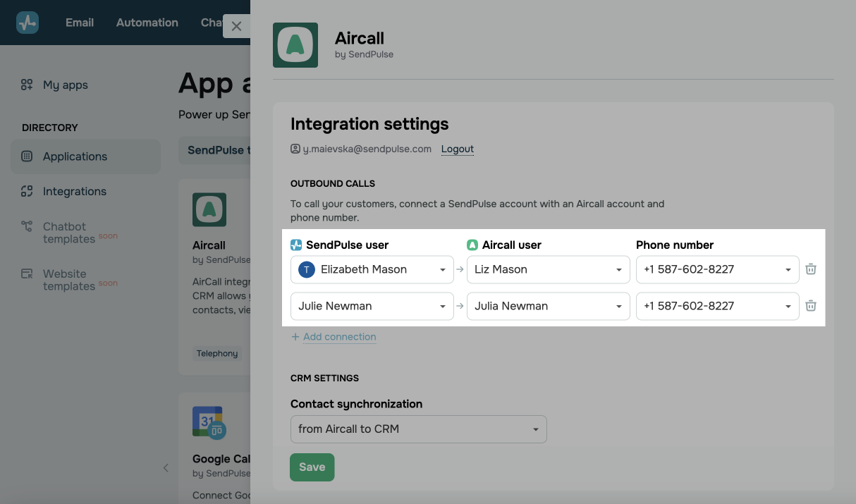Screen dimensions: 856x504
Task: Click the Aircall card icon in app list
Action: 209,209
